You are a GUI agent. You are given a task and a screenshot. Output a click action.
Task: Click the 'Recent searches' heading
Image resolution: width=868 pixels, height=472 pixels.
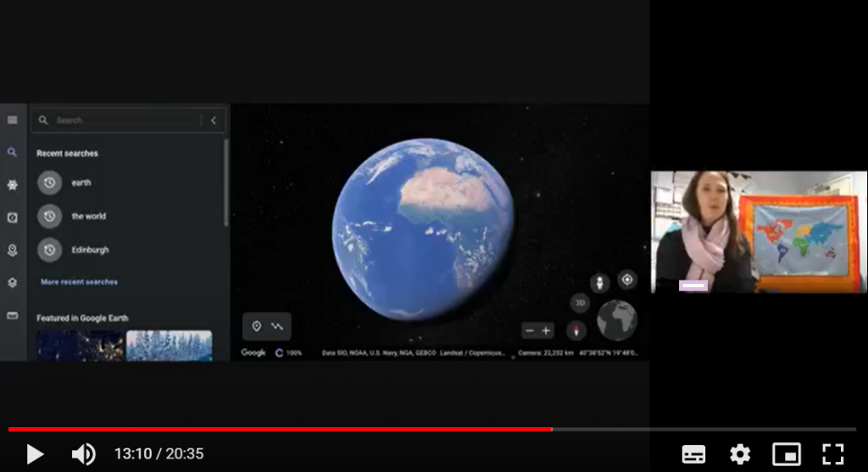[x=67, y=153]
